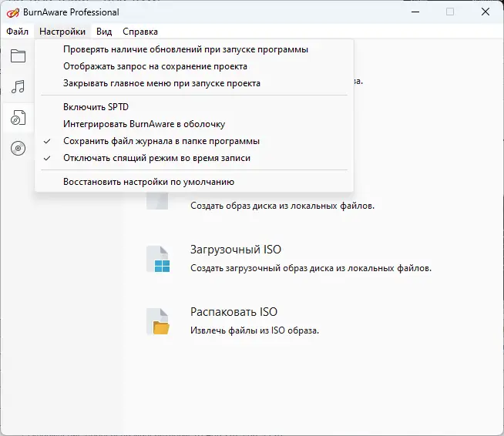
Task: Toggle Интегрировать BurnAware в оболочку
Action: pos(194,124)
